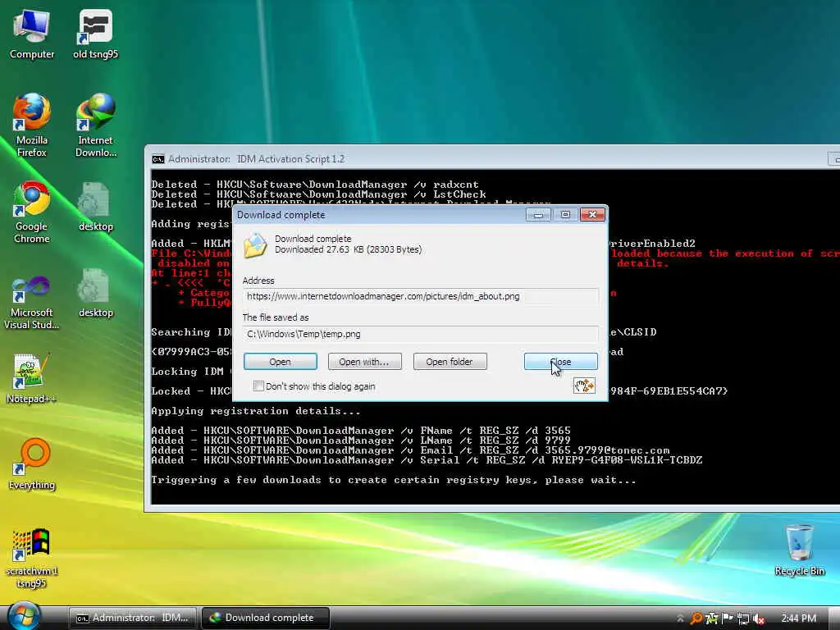
Task: Switch to Administrator IDM taskbar button
Action: pos(133,618)
